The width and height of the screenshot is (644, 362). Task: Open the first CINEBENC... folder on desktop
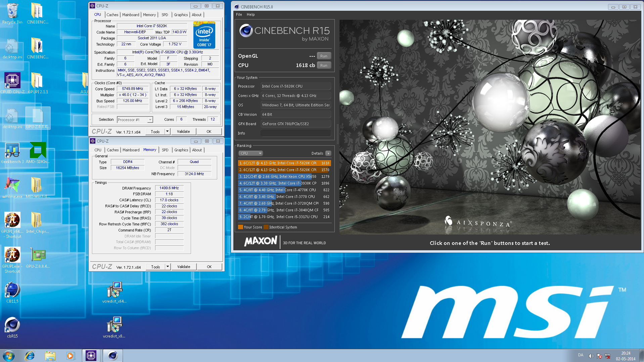38,13
